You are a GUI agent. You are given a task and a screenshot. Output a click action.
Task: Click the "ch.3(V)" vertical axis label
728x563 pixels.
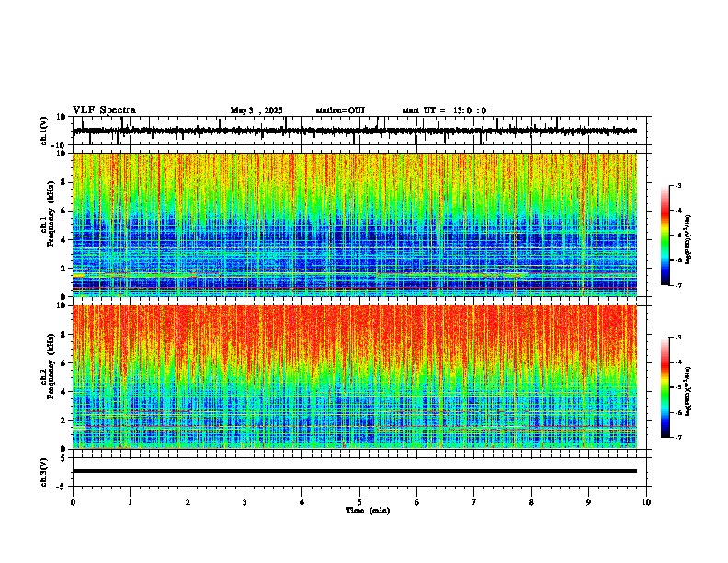coord(44,472)
